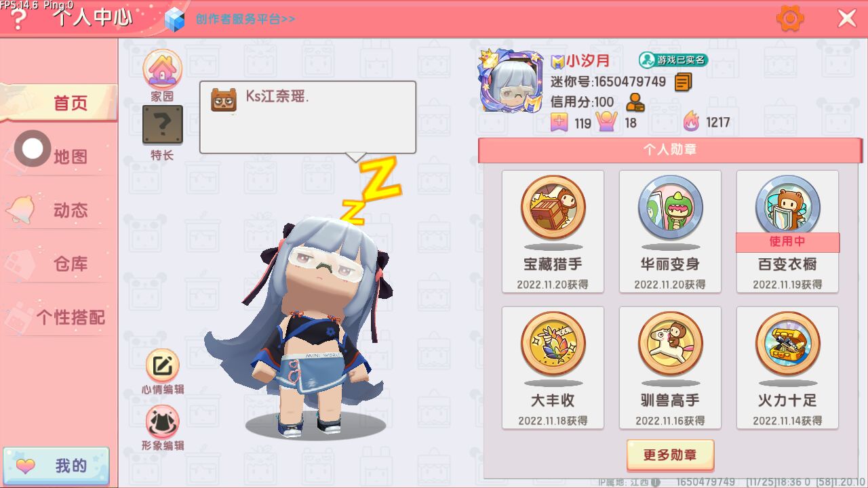
Task: Copy the 迷你号 with copy icon
Action: (x=683, y=82)
